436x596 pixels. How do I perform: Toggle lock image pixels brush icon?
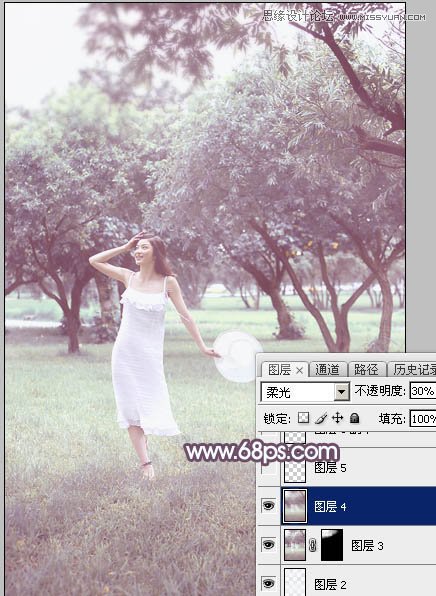coord(321,418)
